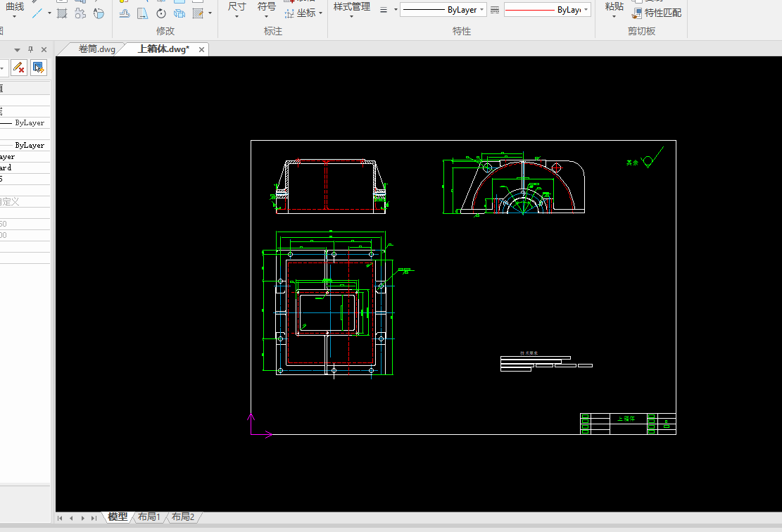The height and width of the screenshot is (532, 782).
Task: Toggle auto-hide pin on properties panel
Action: pyautogui.click(x=30, y=49)
